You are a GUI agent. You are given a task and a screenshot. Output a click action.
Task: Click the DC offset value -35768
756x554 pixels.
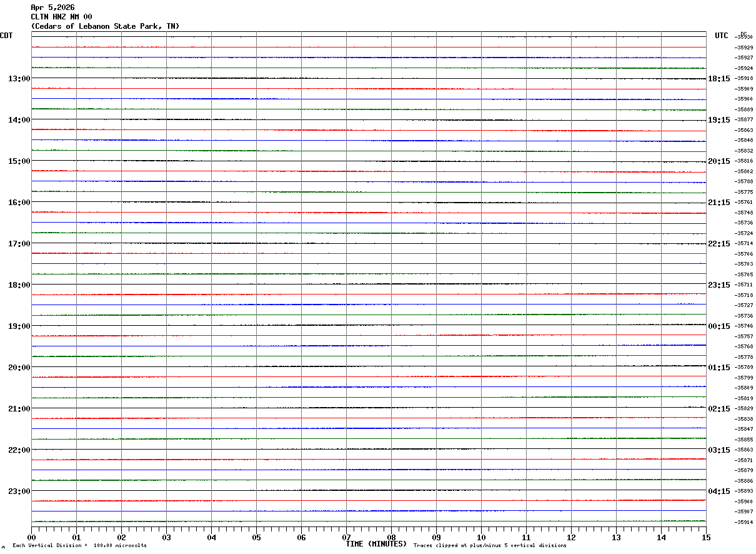tap(744, 346)
